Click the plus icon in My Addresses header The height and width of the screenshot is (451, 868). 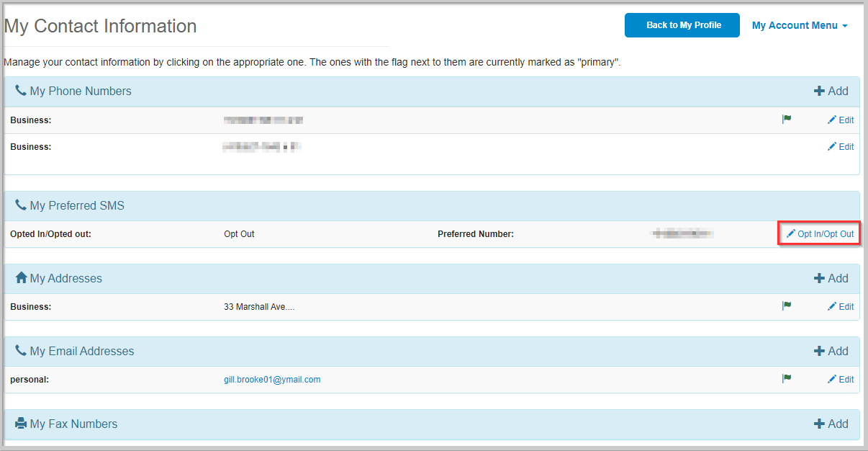pyautogui.click(x=819, y=278)
